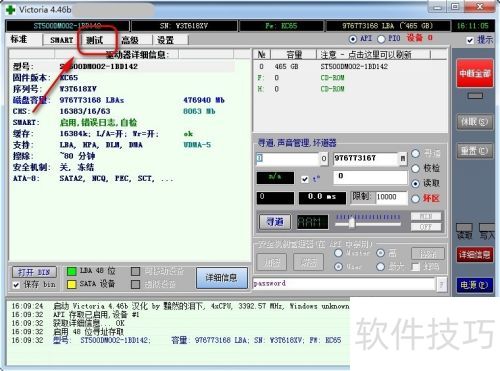This screenshot has height=371, width=500.
Task: Click the password input field
Action: point(344,284)
